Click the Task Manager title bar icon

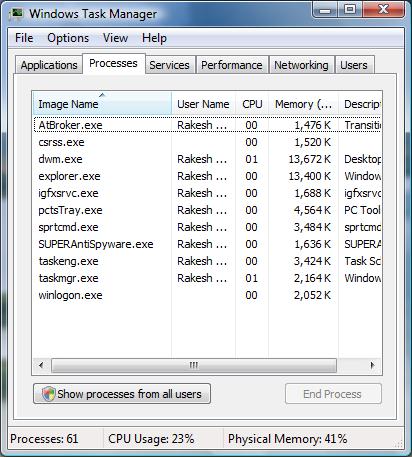(17, 14)
